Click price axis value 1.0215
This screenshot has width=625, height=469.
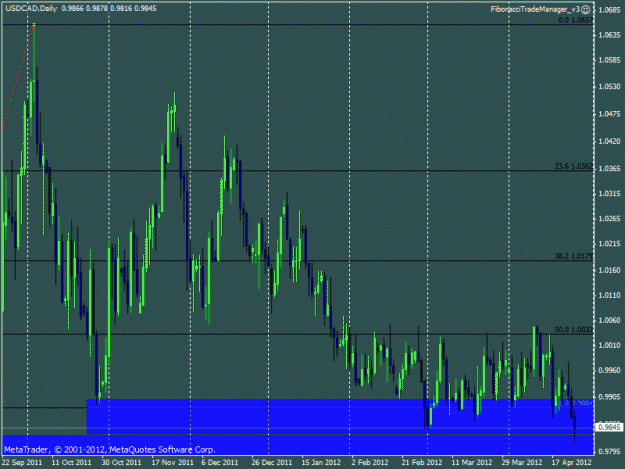coord(609,244)
